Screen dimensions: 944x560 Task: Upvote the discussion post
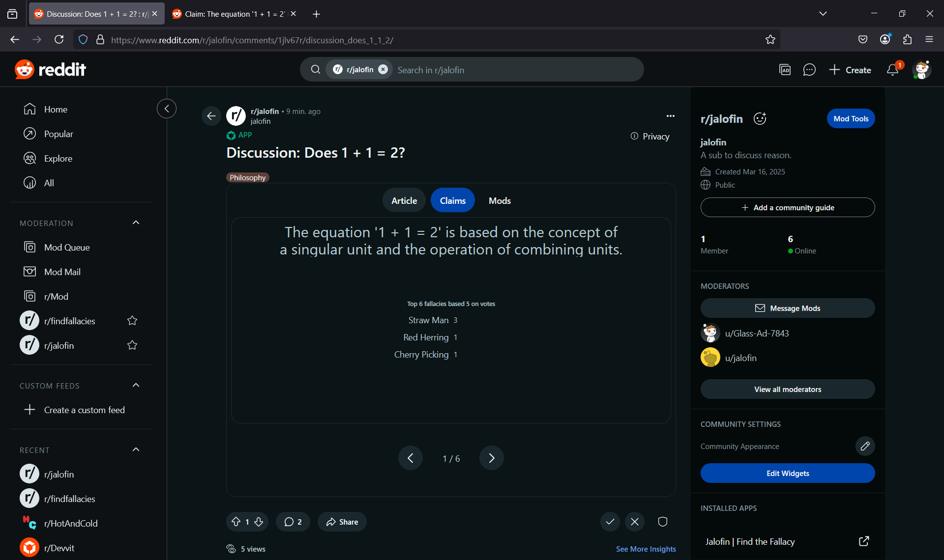[x=236, y=522]
